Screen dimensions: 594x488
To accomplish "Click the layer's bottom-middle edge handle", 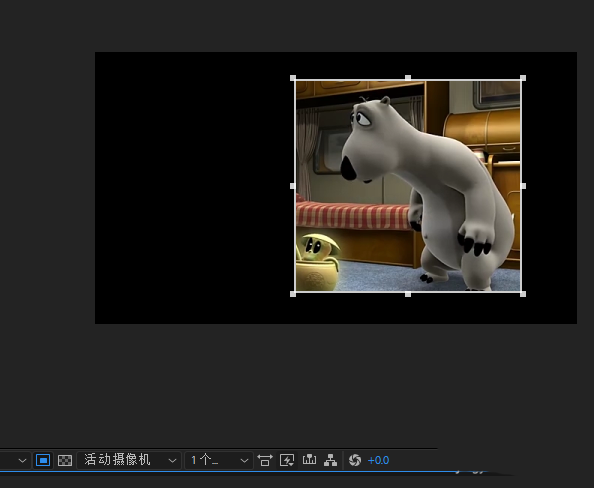I will [x=408, y=294].
